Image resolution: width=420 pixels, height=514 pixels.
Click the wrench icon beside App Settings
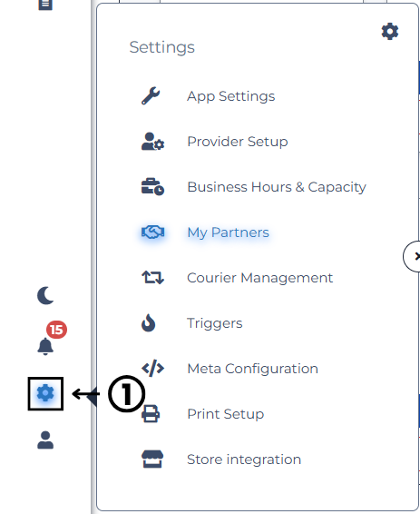pyautogui.click(x=151, y=96)
